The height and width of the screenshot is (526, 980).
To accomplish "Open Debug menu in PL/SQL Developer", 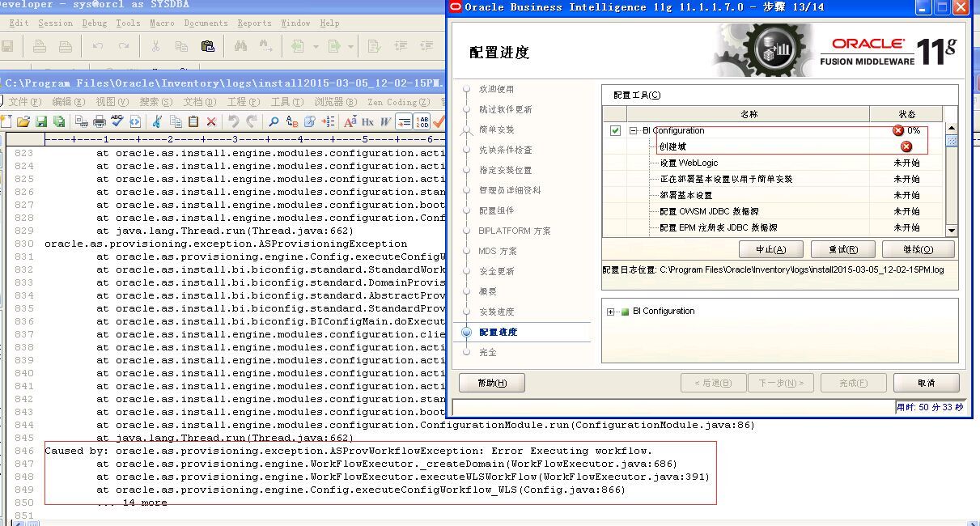I will 94,23.
